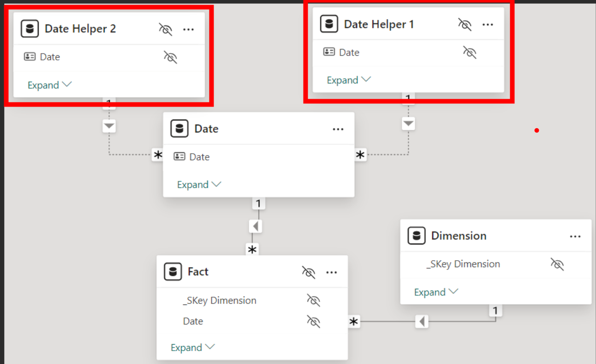Click the filter arrow on Dimension to Fact relationship
Screen dimensions: 596x364
421,322
